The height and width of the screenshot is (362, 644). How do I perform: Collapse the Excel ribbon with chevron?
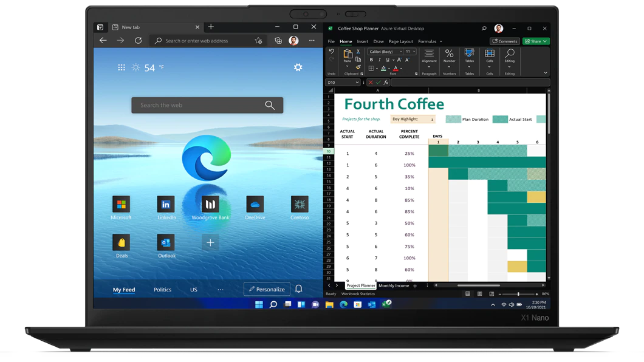click(546, 73)
